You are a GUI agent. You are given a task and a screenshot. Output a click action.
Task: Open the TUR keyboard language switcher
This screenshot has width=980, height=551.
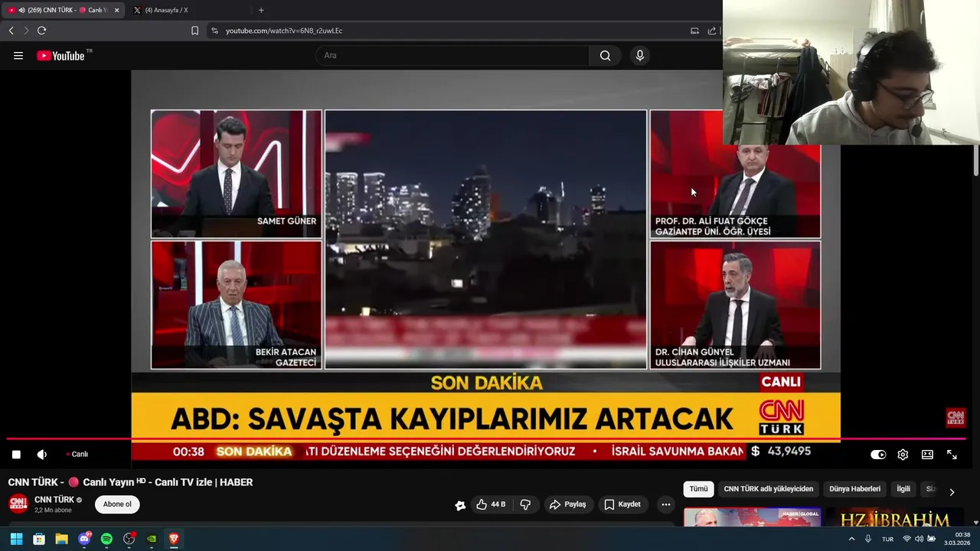pyautogui.click(x=887, y=539)
